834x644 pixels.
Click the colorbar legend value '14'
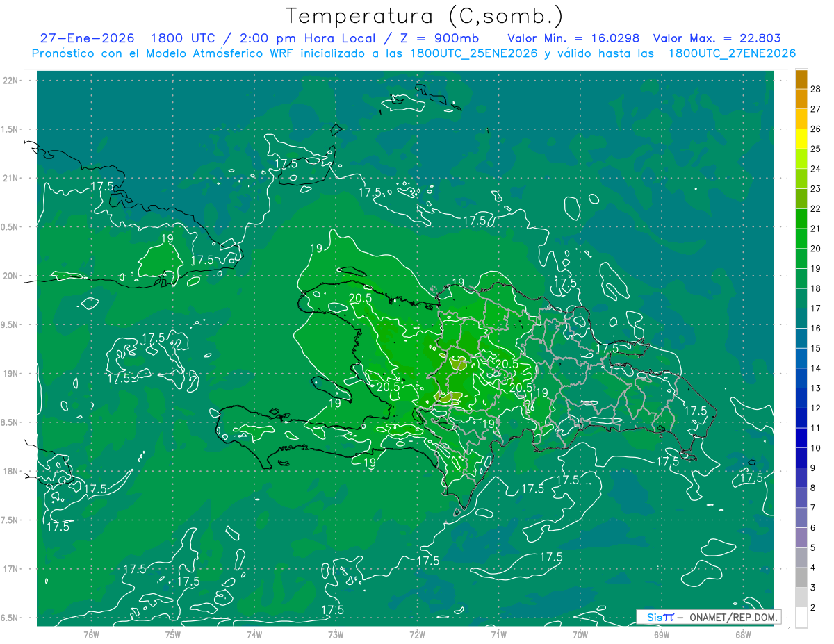point(816,368)
